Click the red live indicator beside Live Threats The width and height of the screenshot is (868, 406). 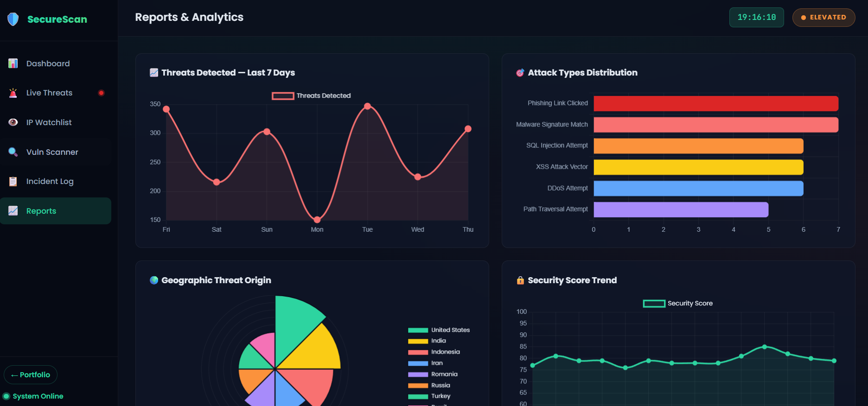pos(101,93)
